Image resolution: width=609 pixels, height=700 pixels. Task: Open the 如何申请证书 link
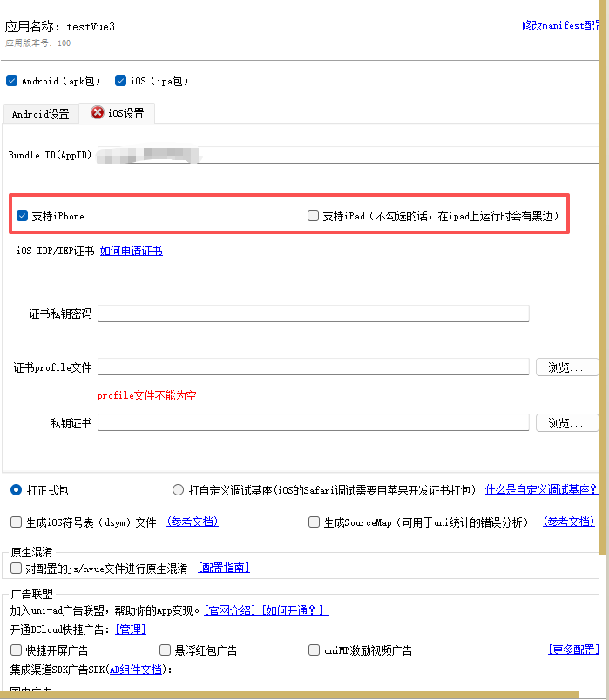coord(131,252)
